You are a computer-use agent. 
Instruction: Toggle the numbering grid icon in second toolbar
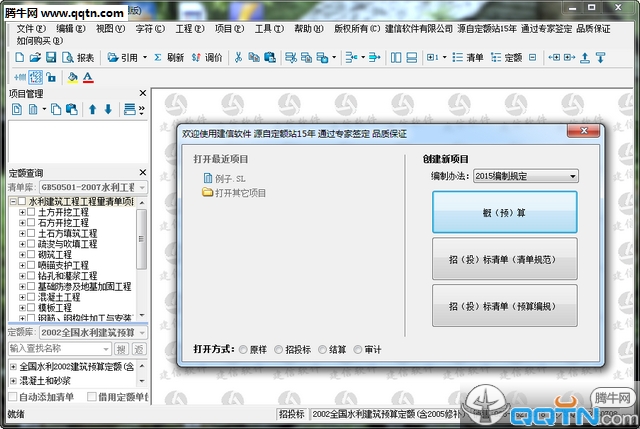(36, 77)
